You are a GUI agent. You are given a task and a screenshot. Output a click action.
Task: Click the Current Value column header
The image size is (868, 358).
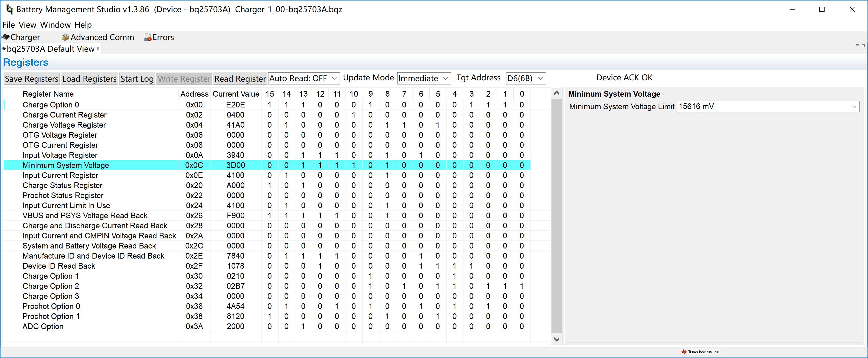tap(236, 94)
